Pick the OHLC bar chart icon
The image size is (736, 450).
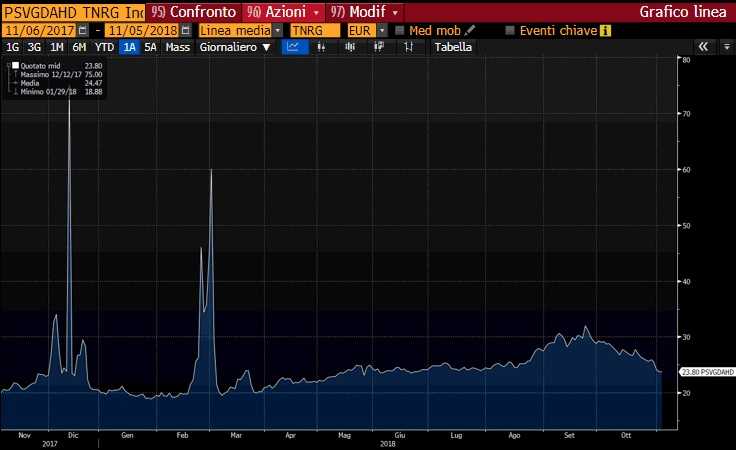tap(408, 47)
